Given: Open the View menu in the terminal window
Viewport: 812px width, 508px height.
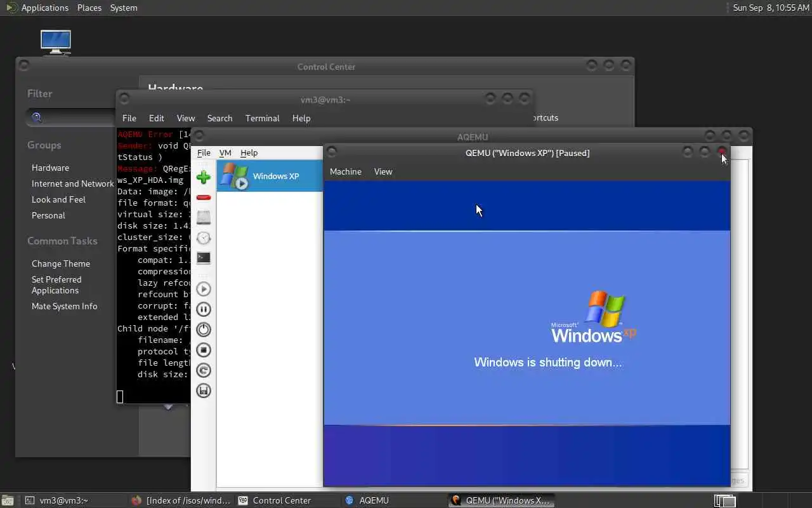Looking at the screenshot, I should point(186,118).
